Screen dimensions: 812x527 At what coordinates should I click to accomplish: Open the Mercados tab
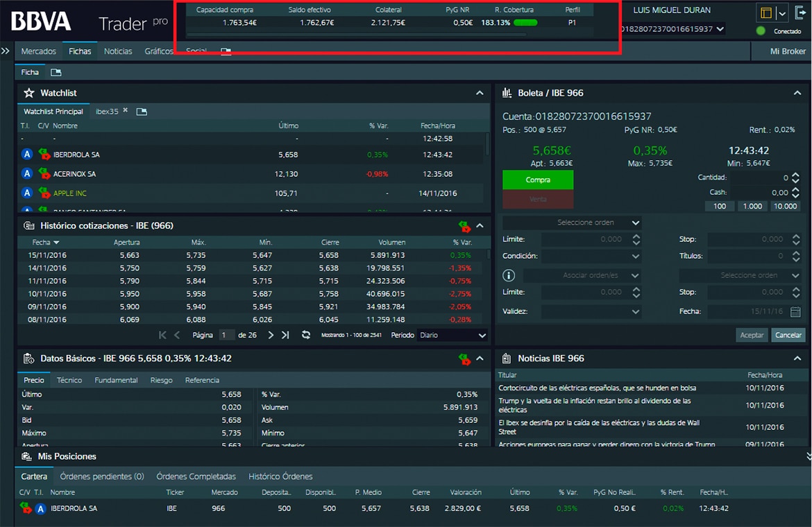tap(38, 51)
